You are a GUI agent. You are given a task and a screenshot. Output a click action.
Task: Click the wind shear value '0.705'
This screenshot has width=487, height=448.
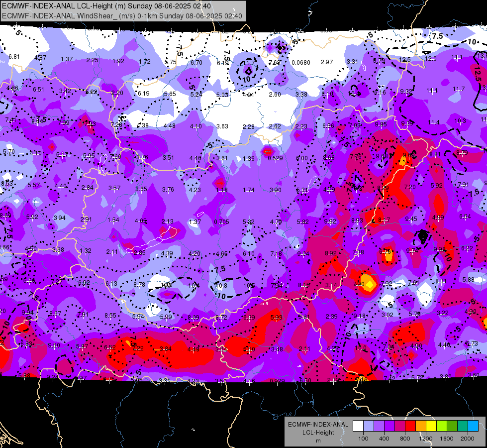point(221,222)
